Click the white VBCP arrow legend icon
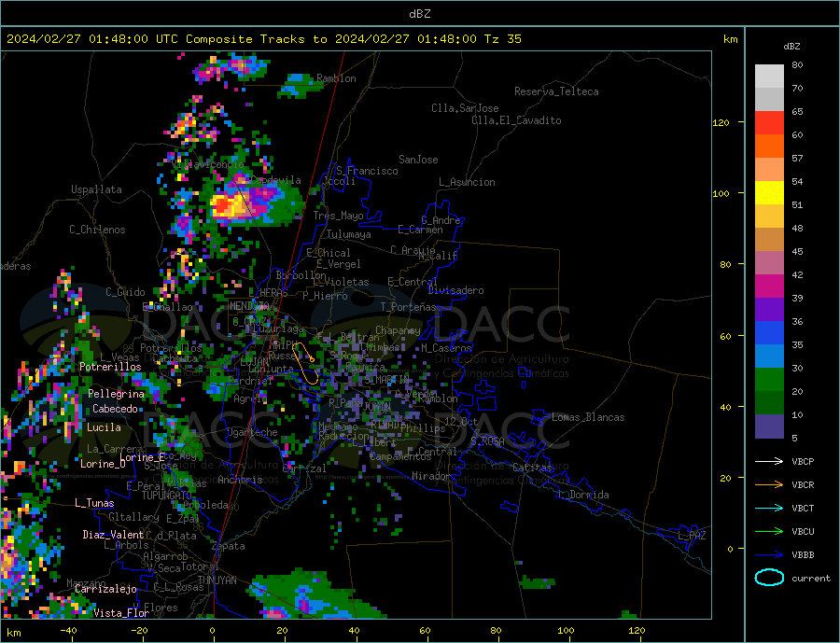840x643 pixels. 769,461
